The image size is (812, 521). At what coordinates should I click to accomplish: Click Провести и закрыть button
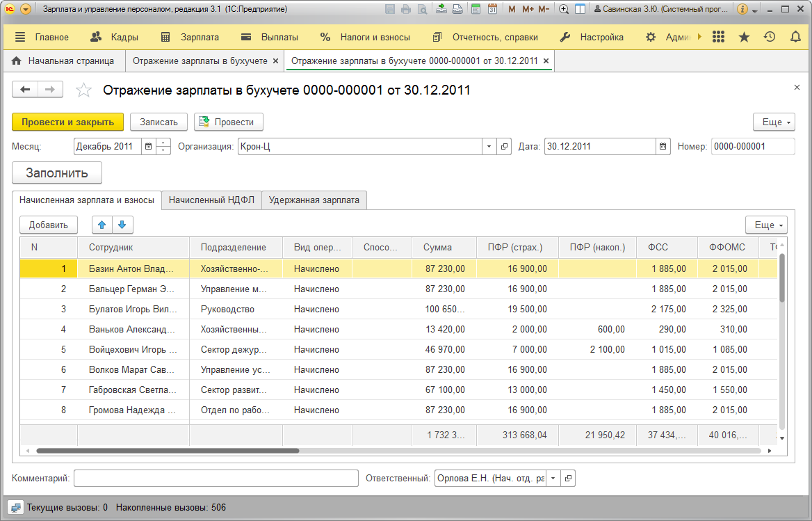(67, 122)
